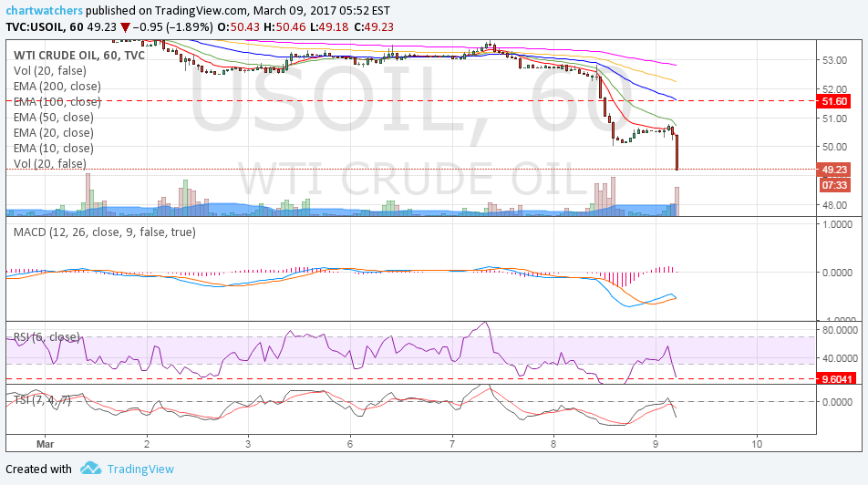Click the RSI (6, close) indicator label

[x=46, y=336]
